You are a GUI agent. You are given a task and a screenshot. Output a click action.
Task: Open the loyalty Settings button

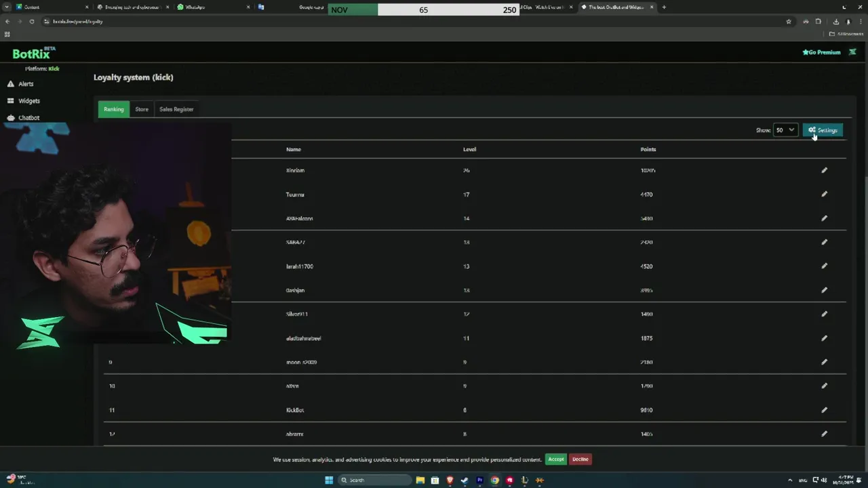pyautogui.click(x=823, y=130)
